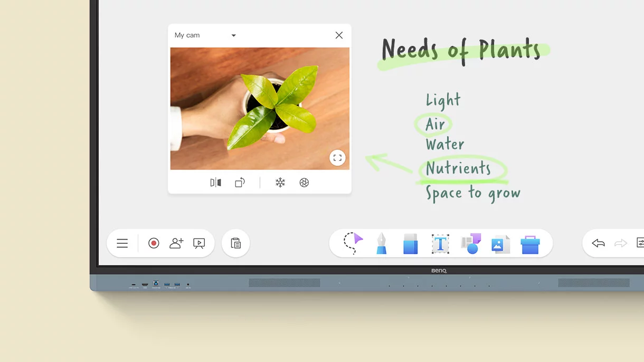Import an image using the picture icon
The image size is (644, 362).
500,244
